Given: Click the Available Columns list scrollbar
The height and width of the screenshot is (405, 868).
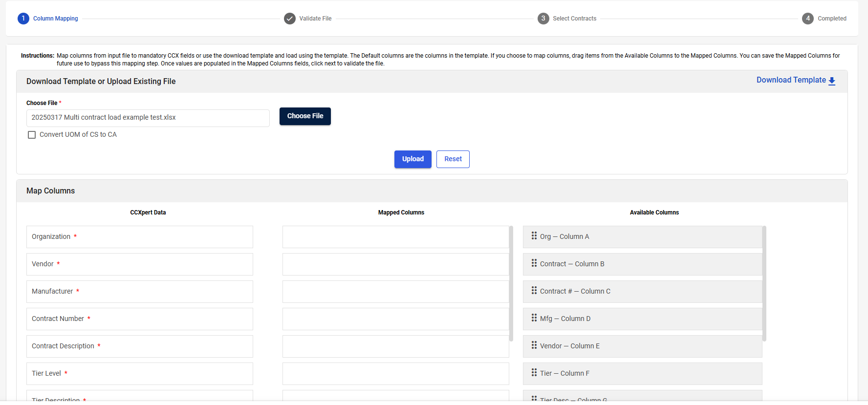Looking at the screenshot, I should coord(764,283).
